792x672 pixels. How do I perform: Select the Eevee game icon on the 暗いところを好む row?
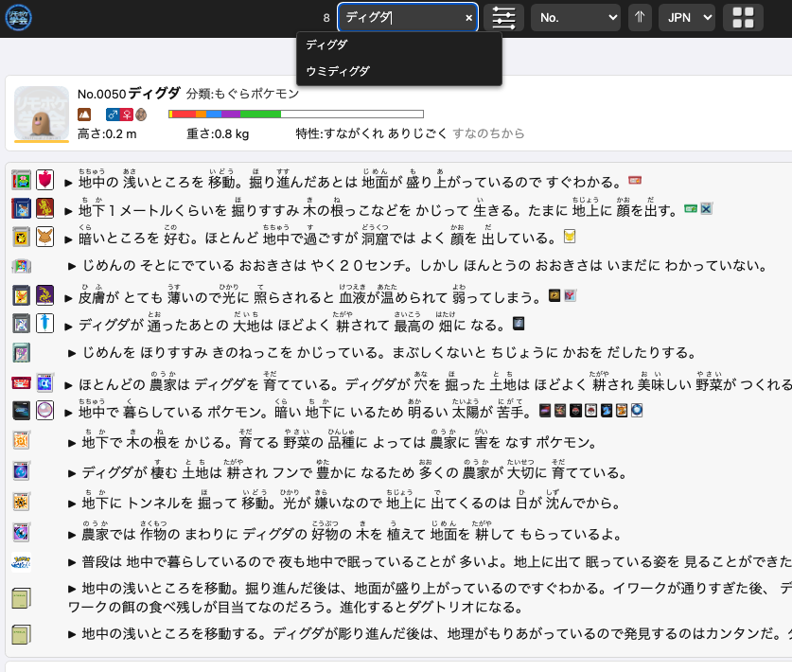[x=45, y=237]
